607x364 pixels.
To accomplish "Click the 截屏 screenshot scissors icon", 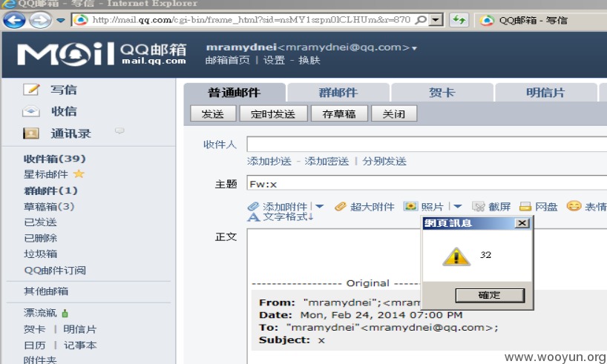I will (x=479, y=207).
